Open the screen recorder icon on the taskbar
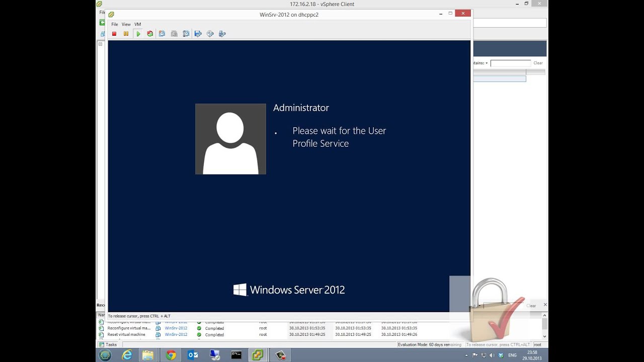The width and height of the screenshot is (644, 362). coord(280,355)
